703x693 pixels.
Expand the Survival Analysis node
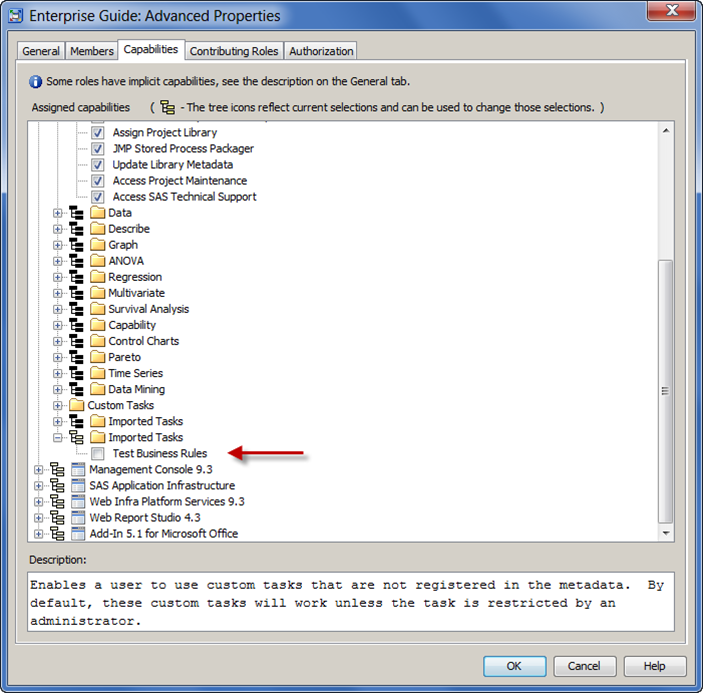click(x=58, y=309)
